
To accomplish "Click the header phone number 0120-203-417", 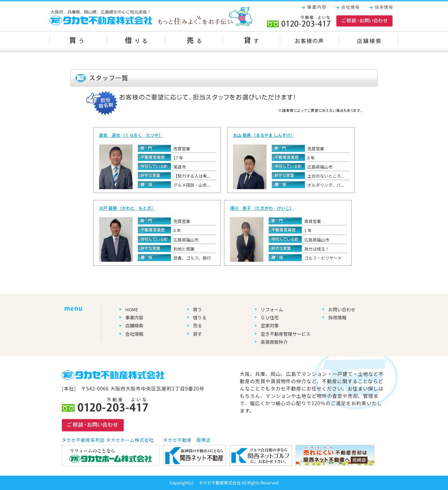I will coord(306,24).
